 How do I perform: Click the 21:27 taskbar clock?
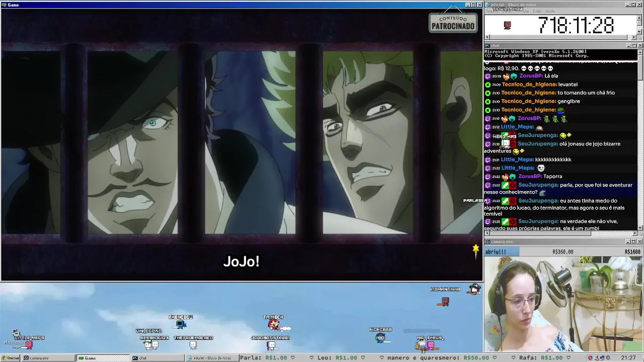pos(628,358)
